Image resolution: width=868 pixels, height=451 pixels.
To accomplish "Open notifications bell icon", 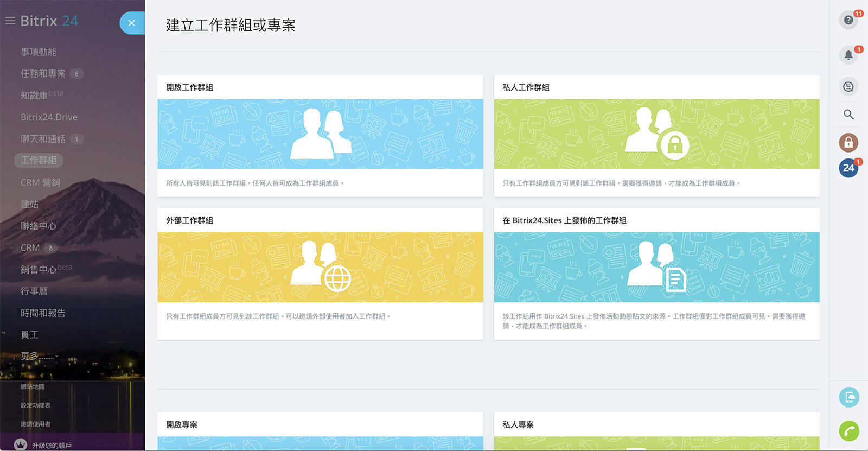I will [x=848, y=55].
